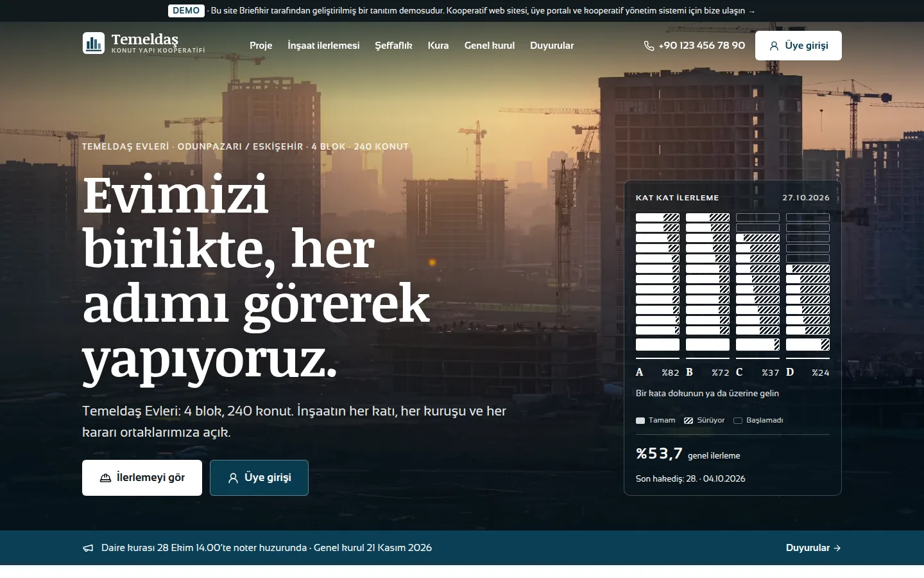
Task: Click the Temeldaş brand name text
Action: tap(145, 39)
